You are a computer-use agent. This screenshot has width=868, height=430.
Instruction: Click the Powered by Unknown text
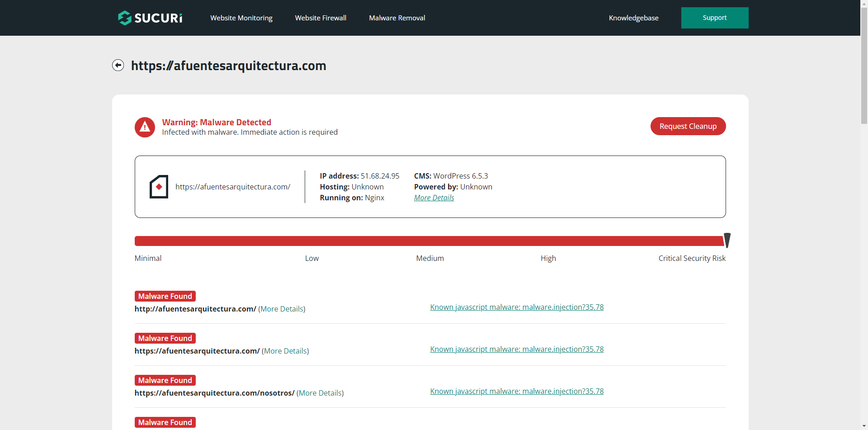tap(453, 187)
